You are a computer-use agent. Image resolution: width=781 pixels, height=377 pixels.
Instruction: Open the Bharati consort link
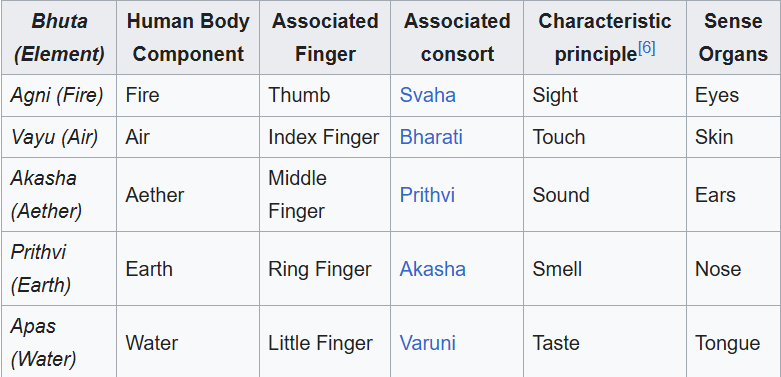pos(431,137)
